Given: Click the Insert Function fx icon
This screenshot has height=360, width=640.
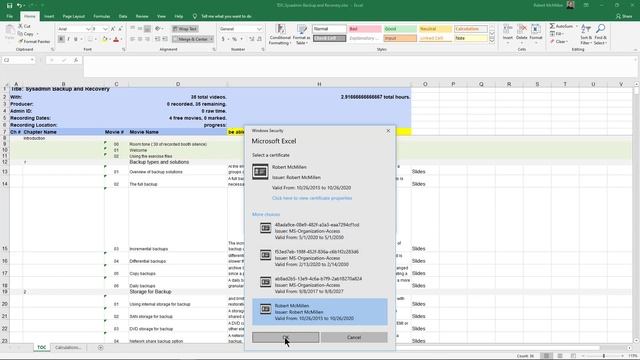Looking at the screenshot, I should point(76,60).
